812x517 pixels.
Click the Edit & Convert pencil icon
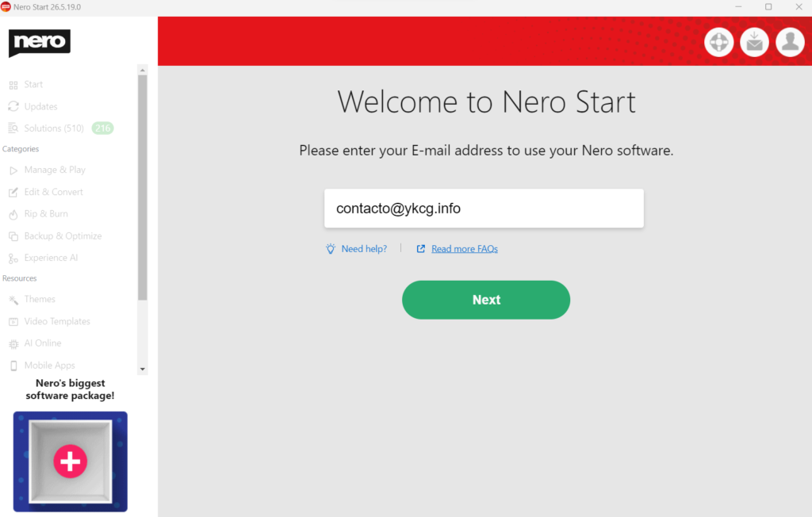coord(13,192)
